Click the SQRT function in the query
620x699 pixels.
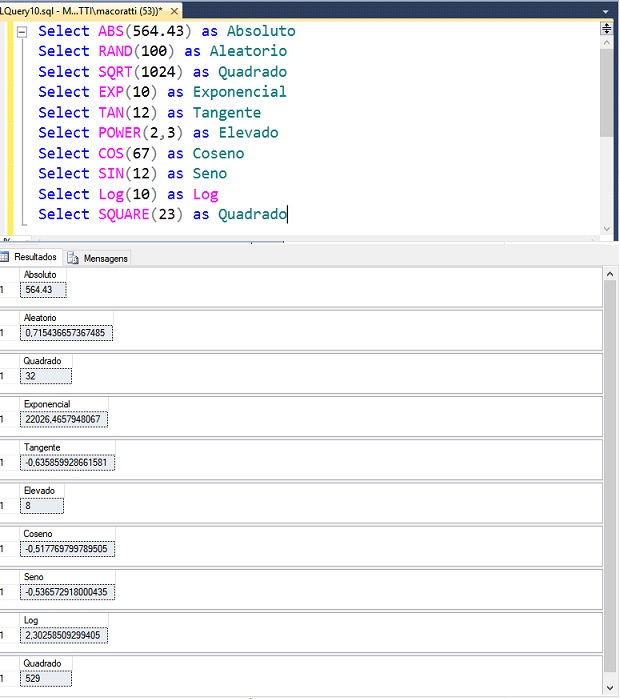pos(115,72)
